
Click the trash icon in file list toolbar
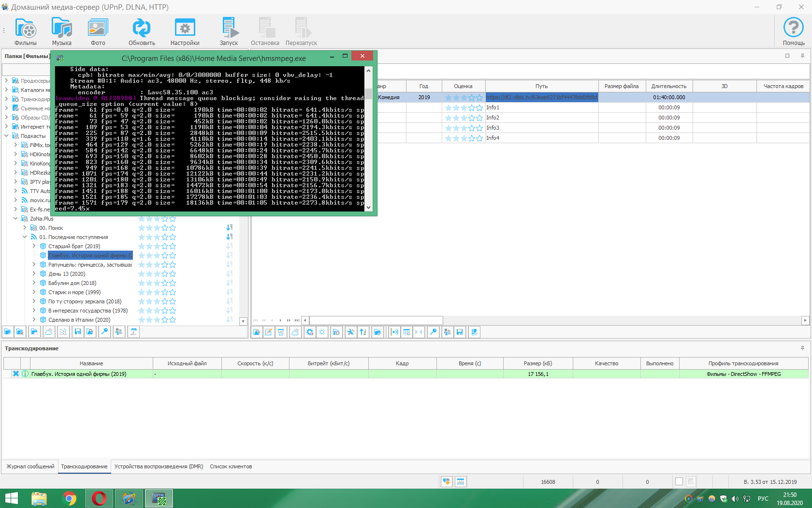(281, 332)
